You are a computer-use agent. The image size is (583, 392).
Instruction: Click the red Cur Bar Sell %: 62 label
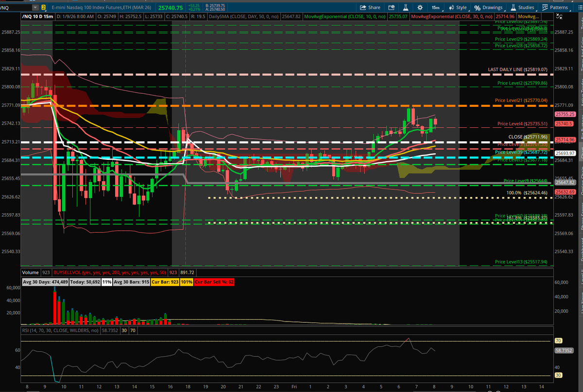pyautogui.click(x=214, y=281)
